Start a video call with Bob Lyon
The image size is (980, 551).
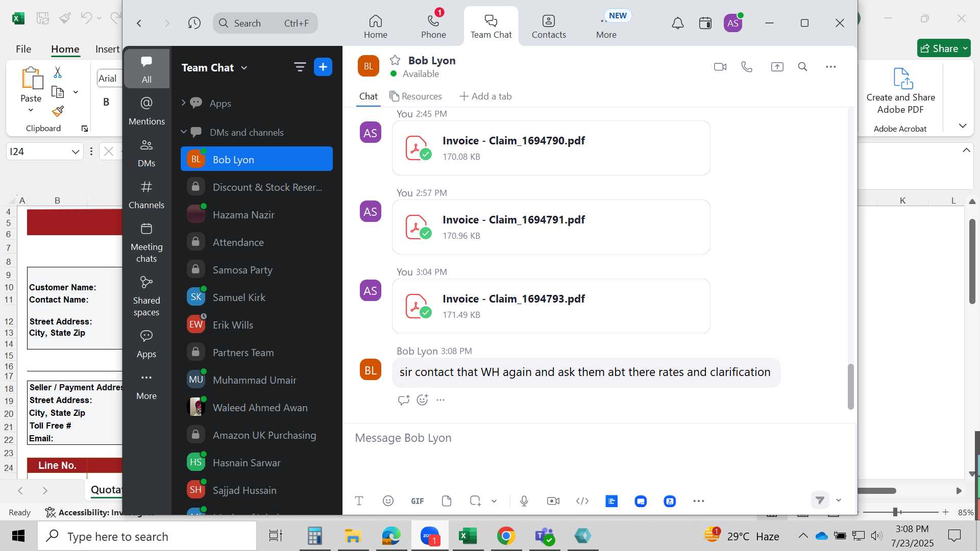(x=720, y=67)
